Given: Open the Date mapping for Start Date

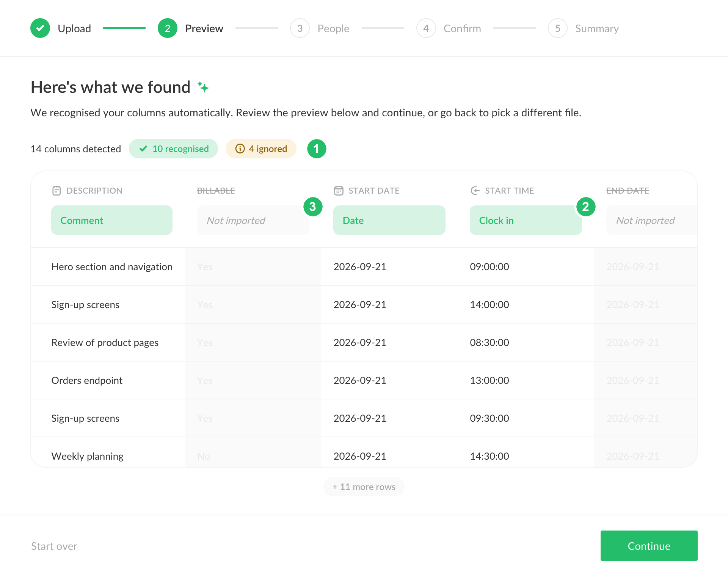Looking at the screenshot, I should coord(389,220).
